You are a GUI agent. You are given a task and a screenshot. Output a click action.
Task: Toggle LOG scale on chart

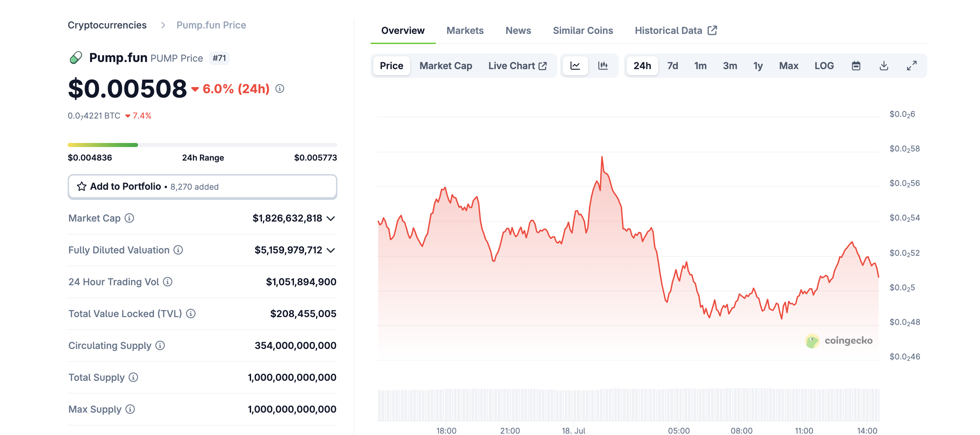coord(824,66)
